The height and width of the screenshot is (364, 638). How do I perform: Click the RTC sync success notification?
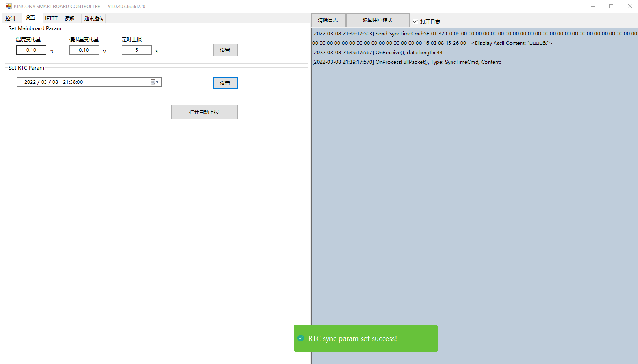pyautogui.click(x=365, y=338)
